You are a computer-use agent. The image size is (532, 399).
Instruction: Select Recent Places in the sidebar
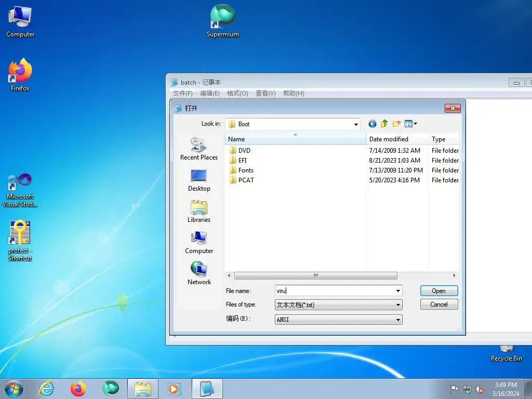pyautogui.click(x=199, y=149)
